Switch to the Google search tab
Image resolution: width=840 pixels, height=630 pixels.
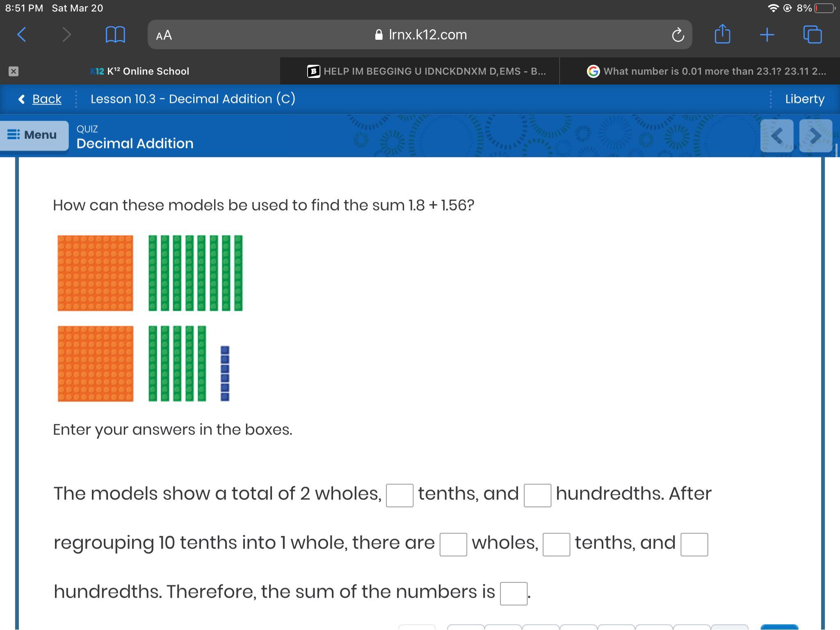pyautogui.click(x=706, y=71)
